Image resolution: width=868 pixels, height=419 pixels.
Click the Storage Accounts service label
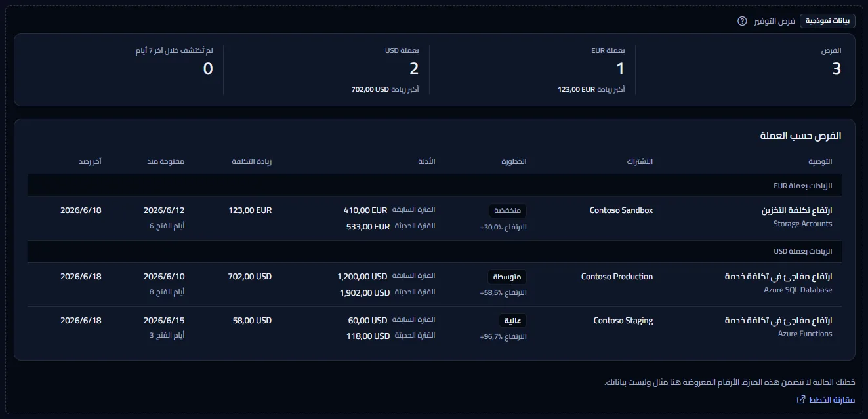coord(803,224)
